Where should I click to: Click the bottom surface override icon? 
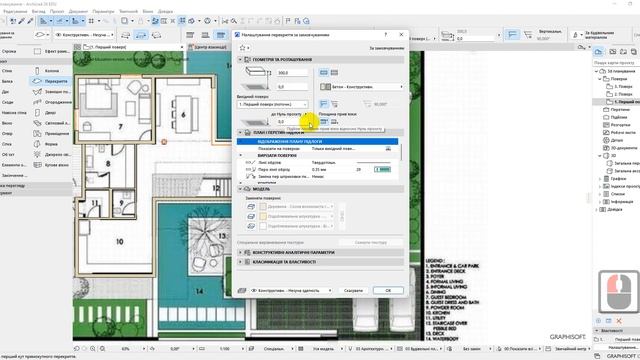coord(251,226)
